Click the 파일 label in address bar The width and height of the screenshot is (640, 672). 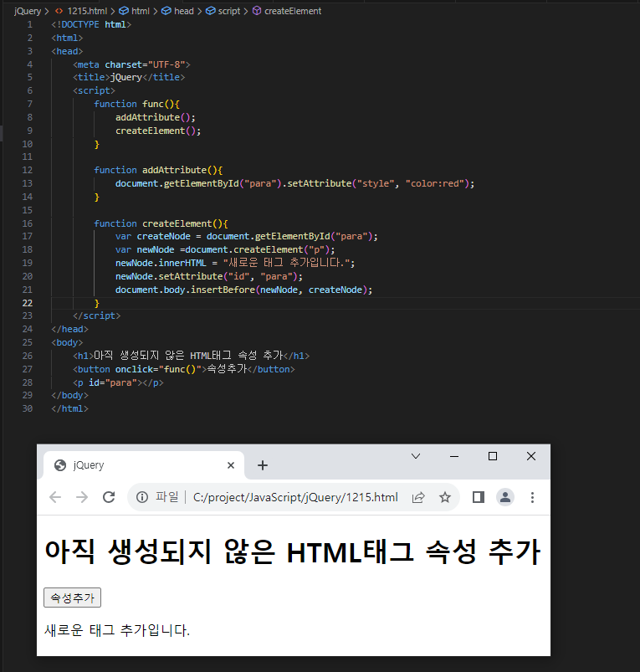coord(167,497)
